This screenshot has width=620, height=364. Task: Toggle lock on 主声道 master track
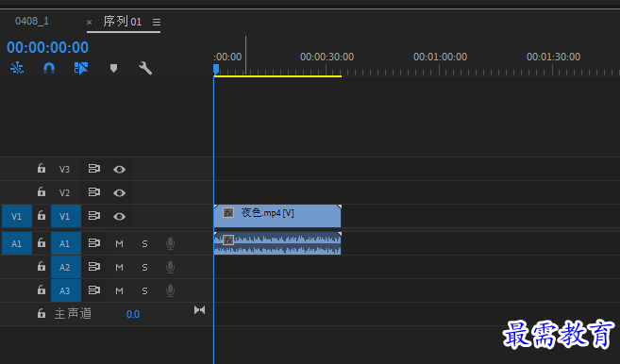pyautogui.click(x=42, y=313)
